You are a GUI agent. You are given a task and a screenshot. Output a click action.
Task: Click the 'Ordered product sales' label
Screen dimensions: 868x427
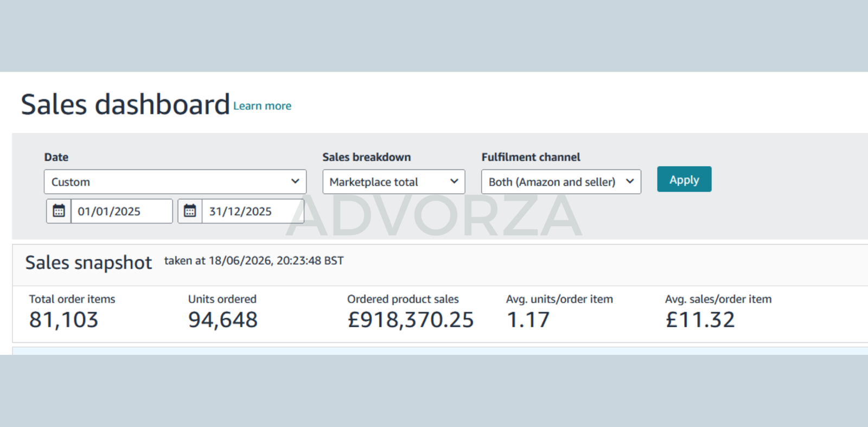tap(403, 299)
